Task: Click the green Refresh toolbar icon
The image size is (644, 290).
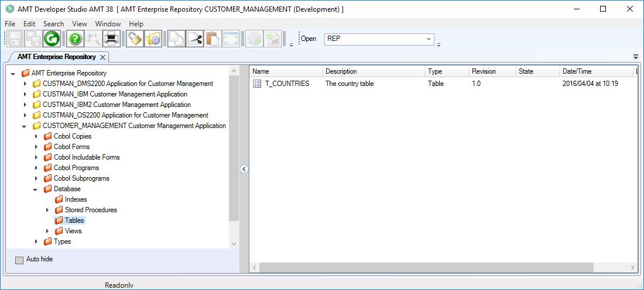Action: 52,39
